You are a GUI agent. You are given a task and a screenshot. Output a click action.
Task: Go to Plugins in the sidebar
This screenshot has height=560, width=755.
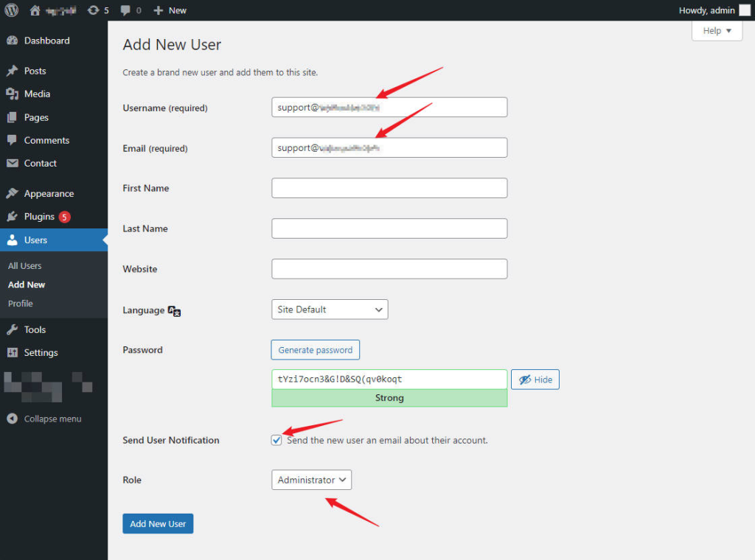pos(39,217)
